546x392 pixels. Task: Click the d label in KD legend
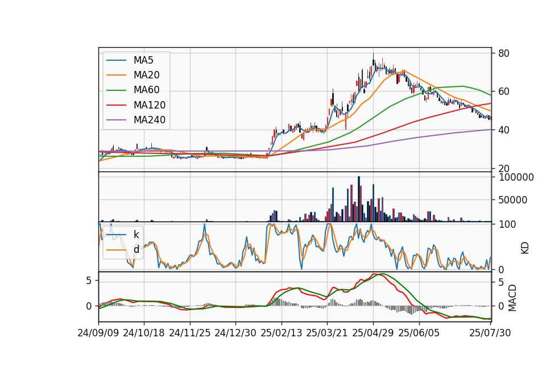(x=136, y=249)
